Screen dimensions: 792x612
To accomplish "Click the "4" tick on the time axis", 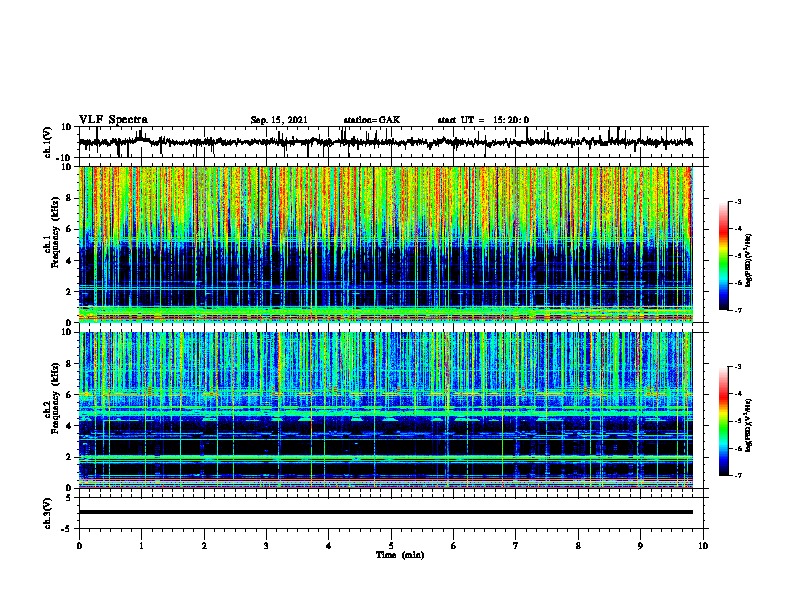I will coord(329,546).
